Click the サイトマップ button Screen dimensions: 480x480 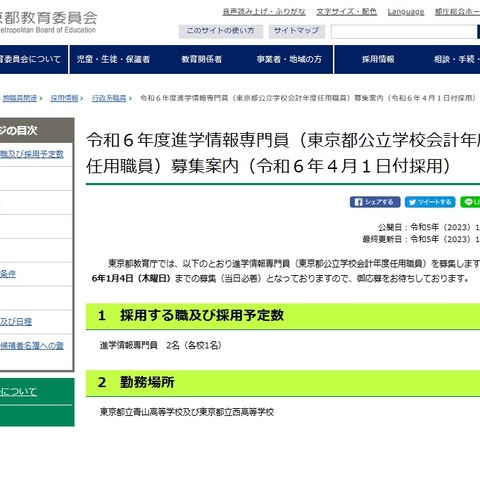pyautogui.click(x=297, y=31)
